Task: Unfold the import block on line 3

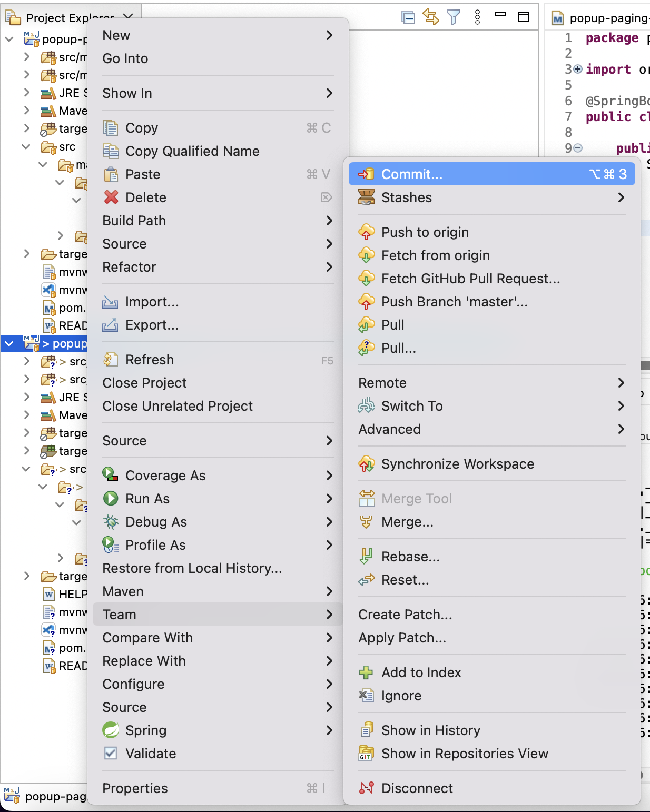Action: (578, 69)
